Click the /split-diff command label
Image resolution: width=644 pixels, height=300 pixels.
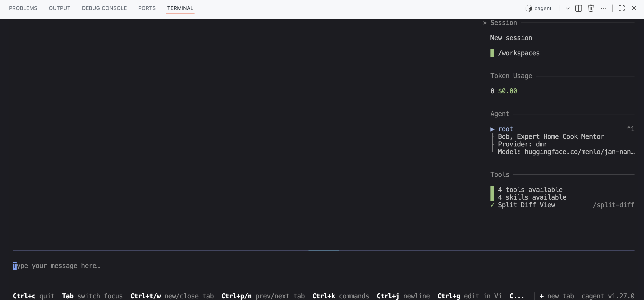pos(613,205)
